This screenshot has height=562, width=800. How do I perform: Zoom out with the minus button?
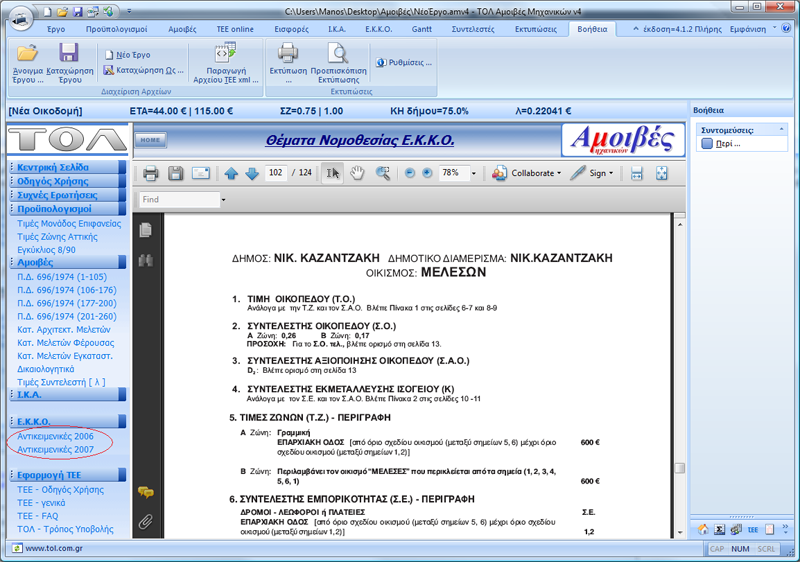tap(409, 173)
